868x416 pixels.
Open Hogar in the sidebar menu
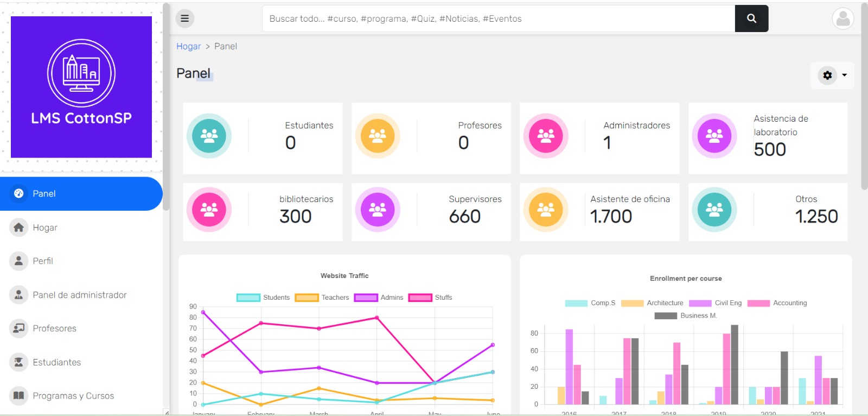[x=81, y=227]
